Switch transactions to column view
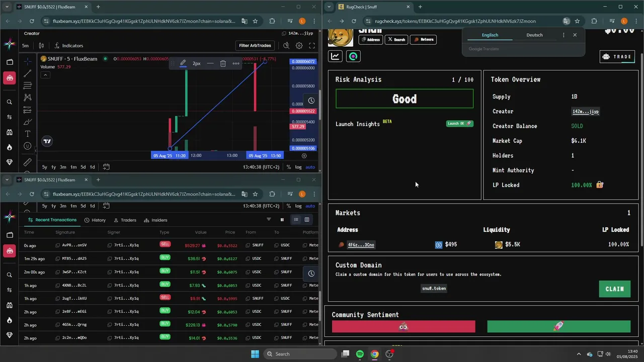 pyautogui.click(x=307, y=220)
